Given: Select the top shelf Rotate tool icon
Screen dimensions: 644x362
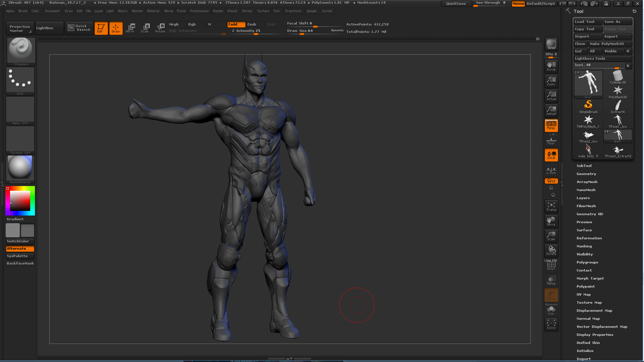Looking at the screenshot, I should pos(160,28).
